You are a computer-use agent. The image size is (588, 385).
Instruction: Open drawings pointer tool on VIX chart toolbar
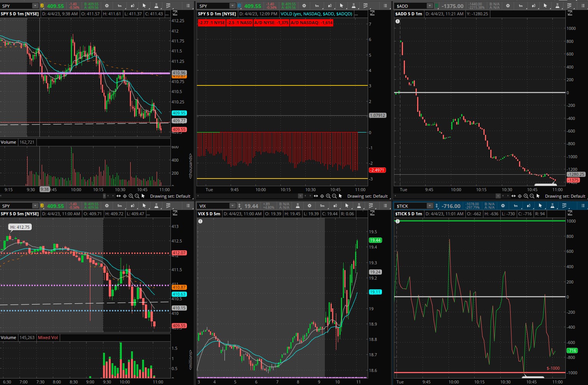point(347,206)
